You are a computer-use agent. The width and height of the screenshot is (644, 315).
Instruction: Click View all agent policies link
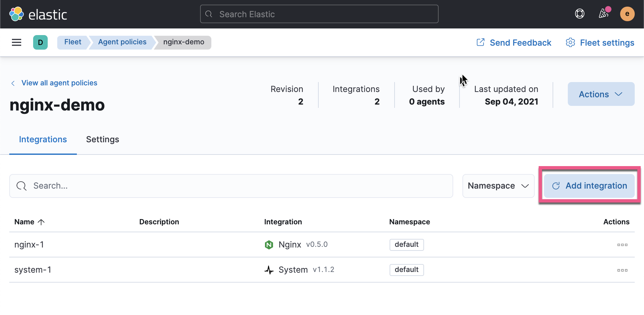[x=59, y=83]
